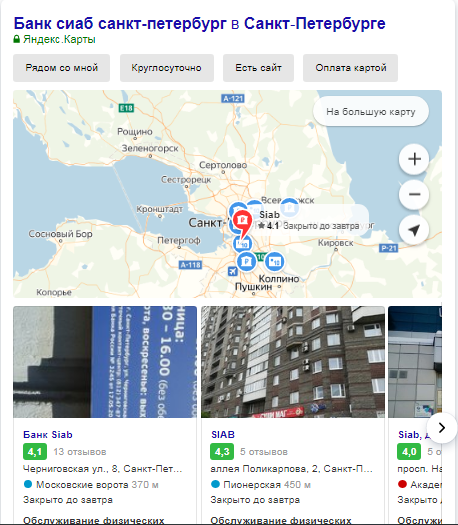Zoom out the map with minus button
The width and height of the screenshot is (458, 525).
click(x=414, y=194)
